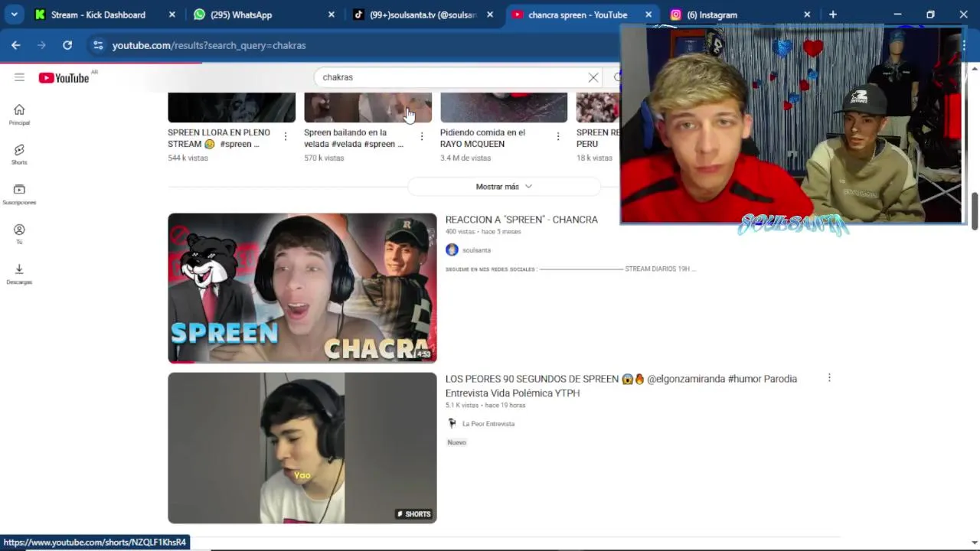980x551 pixels.
Task: Play the SPREEN CHACRA reaction thumbnail
Action: [x=302, y=288]
